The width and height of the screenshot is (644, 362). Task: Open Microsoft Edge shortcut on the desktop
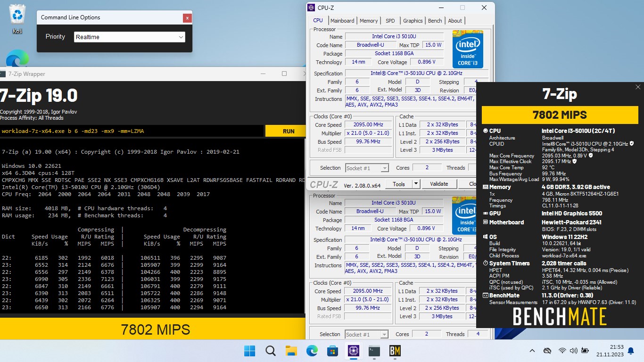coord(17,59)
